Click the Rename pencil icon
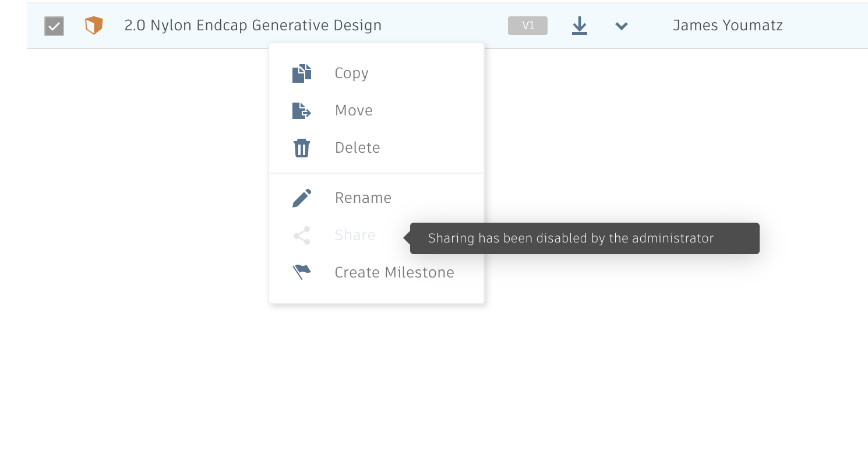This screenshot has height=450, width=868. tap(302, 198)
